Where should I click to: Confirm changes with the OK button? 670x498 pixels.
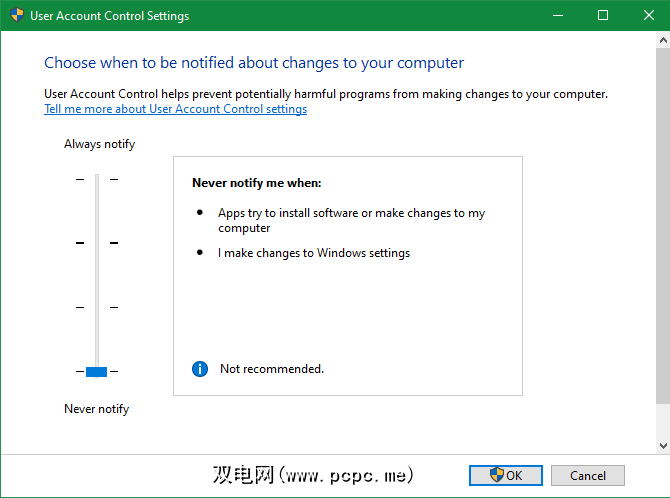point(505,475)
